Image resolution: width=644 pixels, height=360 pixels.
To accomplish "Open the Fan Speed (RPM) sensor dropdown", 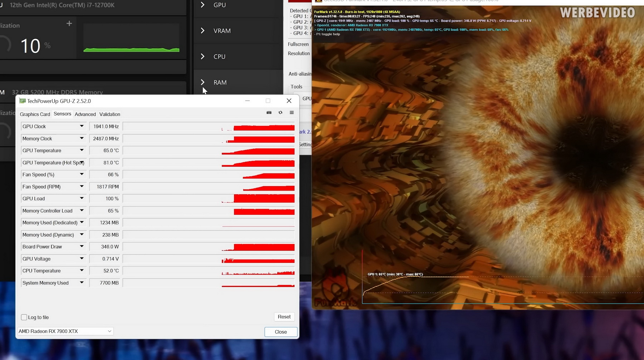I will tap(82, 187).
